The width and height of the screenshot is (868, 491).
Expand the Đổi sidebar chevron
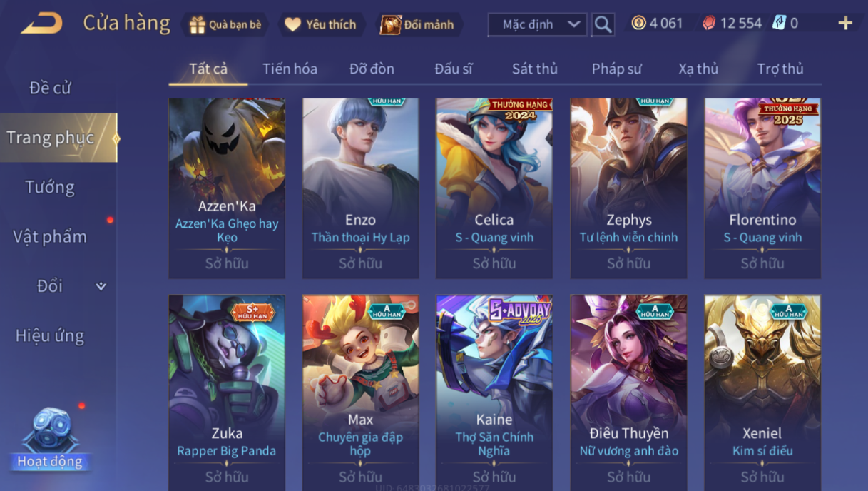click(101, 286)
